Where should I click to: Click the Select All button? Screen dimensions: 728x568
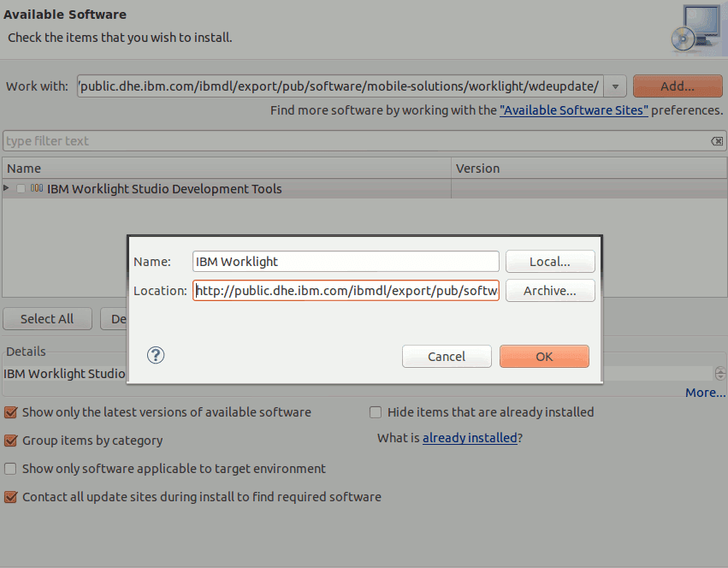coord(47,319)
